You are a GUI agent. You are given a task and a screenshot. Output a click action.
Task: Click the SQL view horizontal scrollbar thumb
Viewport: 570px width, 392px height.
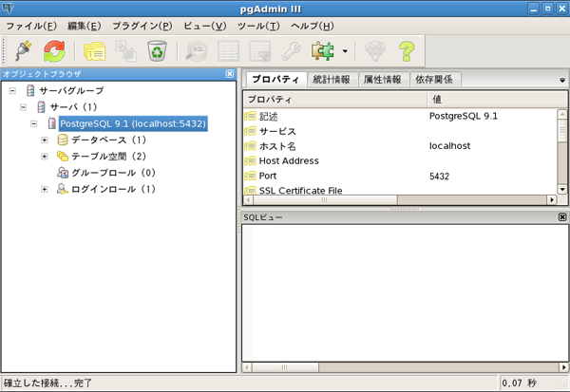coord(285,367)
